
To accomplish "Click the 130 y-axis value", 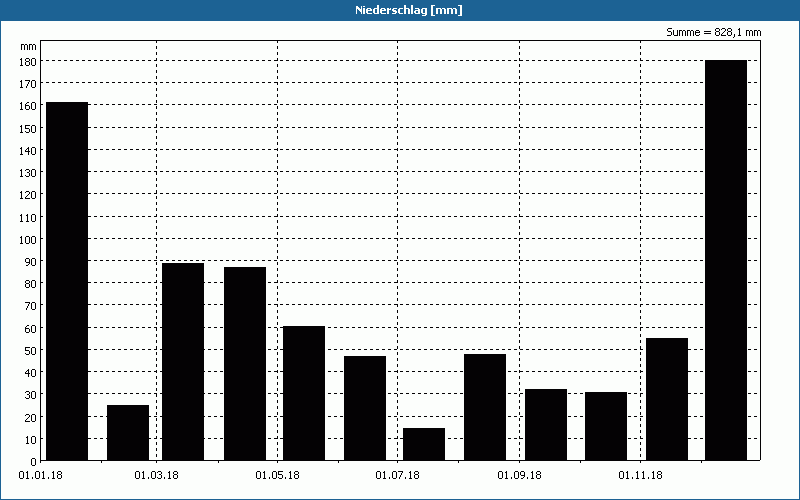I will tap(28, 173).
